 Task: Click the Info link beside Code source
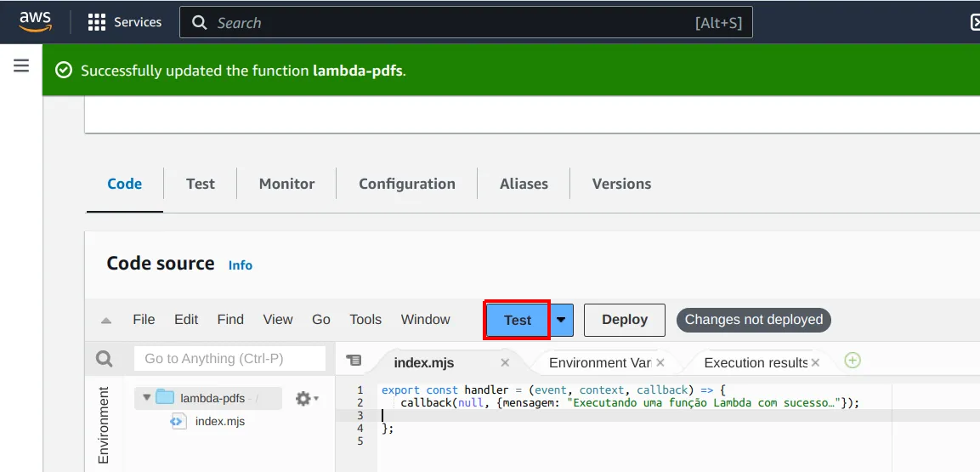(241, 265)
